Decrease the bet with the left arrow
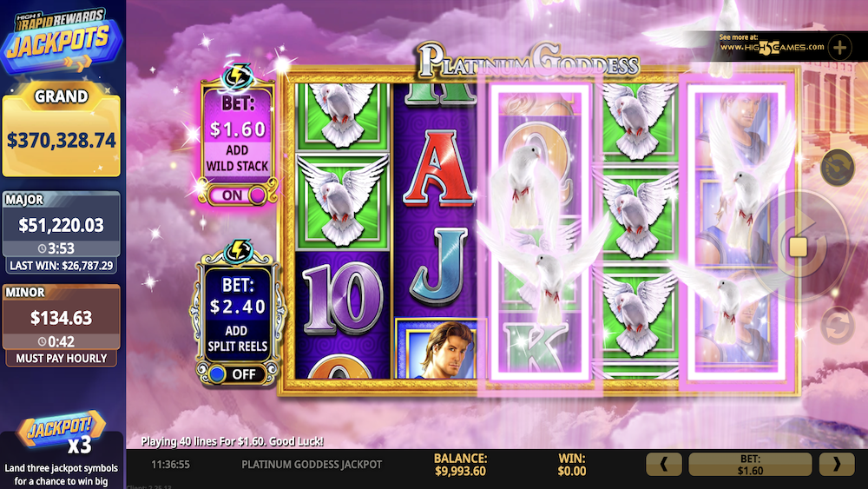 (x=664, y=464)
